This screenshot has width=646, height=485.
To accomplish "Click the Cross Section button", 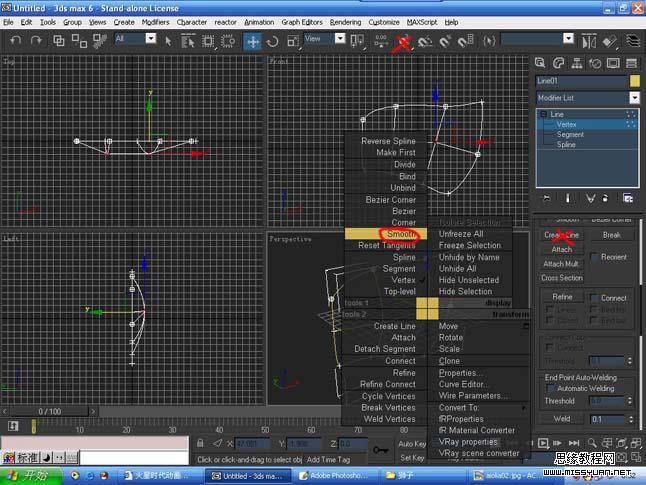I will (562, 278).
